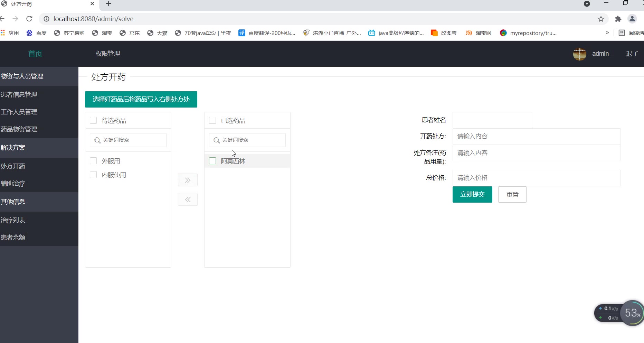Open 权限管理 in the top navigation
The image size is (644, 343).
[108, 54]
